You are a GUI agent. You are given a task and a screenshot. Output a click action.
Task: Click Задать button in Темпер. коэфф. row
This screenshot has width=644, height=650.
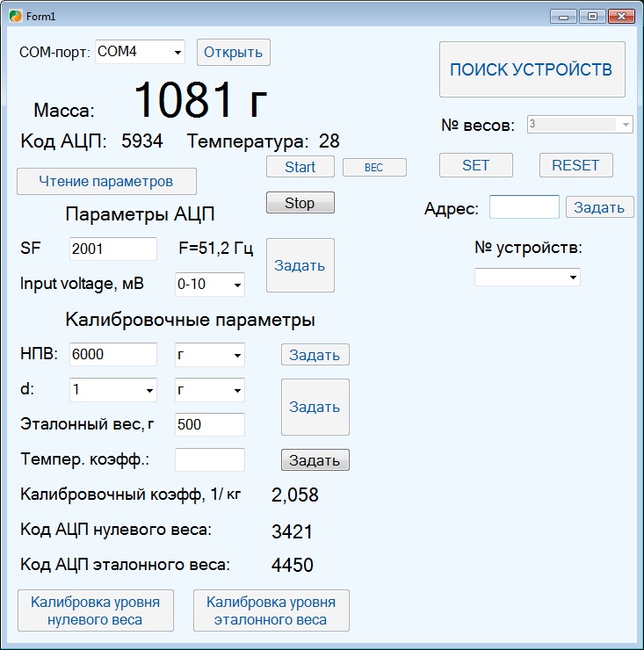click(315, 460)
